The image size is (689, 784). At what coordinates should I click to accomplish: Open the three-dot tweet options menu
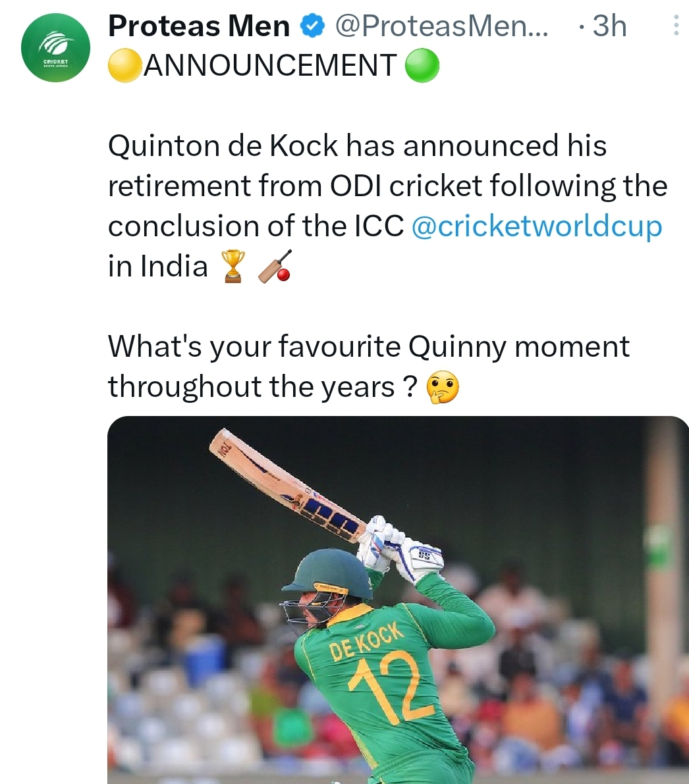(x=676, y=26)
